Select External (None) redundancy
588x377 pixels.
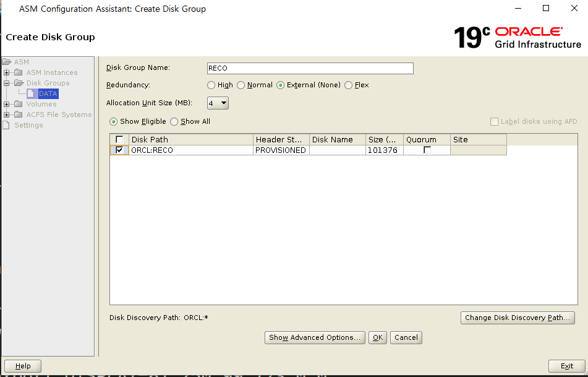tap(281, 85)
